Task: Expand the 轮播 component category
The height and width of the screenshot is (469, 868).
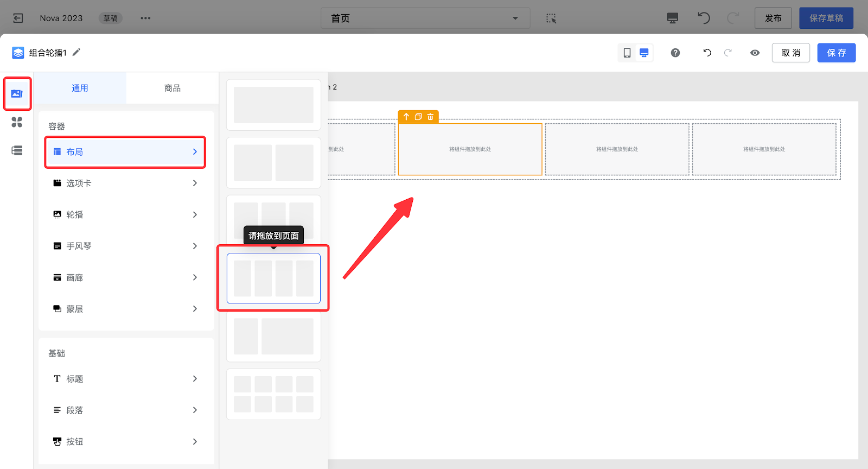Action: click(126, 215)
